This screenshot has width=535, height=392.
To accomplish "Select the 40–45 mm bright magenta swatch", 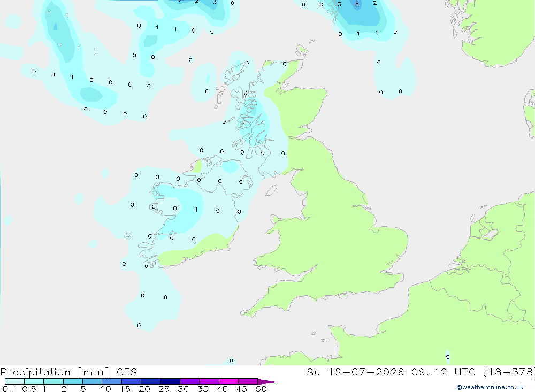I will (x=228, y=381).
